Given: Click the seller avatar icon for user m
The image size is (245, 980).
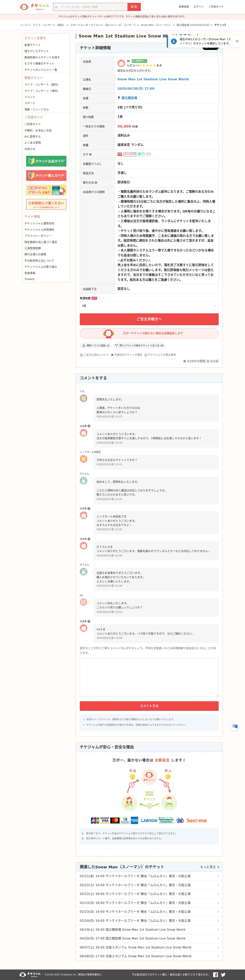Looking at the screenshot, I should tap(121, 63).
